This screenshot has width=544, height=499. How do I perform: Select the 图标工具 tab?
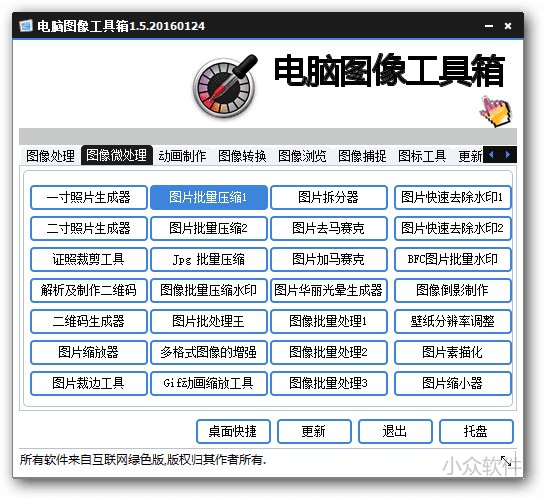(422, 156)
